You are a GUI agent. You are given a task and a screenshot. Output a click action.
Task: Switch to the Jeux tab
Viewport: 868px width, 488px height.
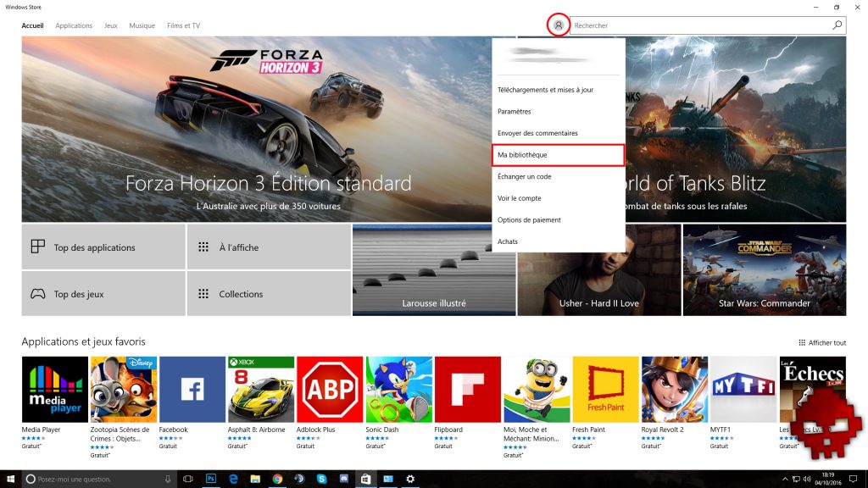pyautogui.click(x=111, y=25)
